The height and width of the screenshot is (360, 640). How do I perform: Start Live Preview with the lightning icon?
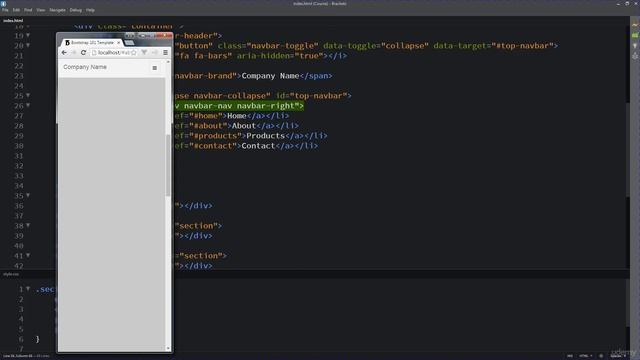click(x=635, y=25)
